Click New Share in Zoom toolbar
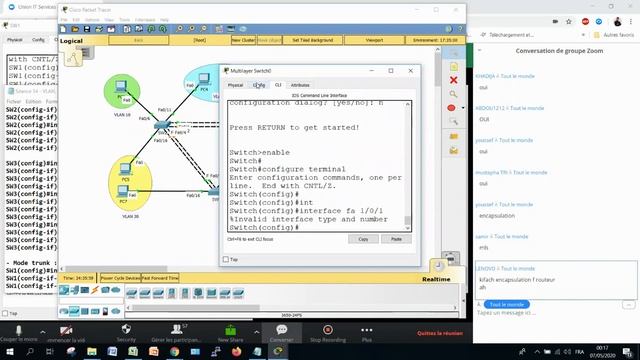 [x=230, y=333]
